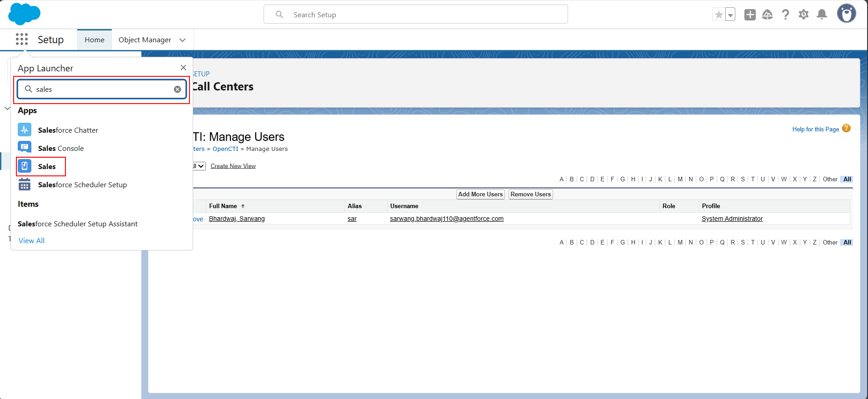Open the Bhardwaj, Sarwang user link
Viewport: 868px width, 399px height.
click(237, 219)
